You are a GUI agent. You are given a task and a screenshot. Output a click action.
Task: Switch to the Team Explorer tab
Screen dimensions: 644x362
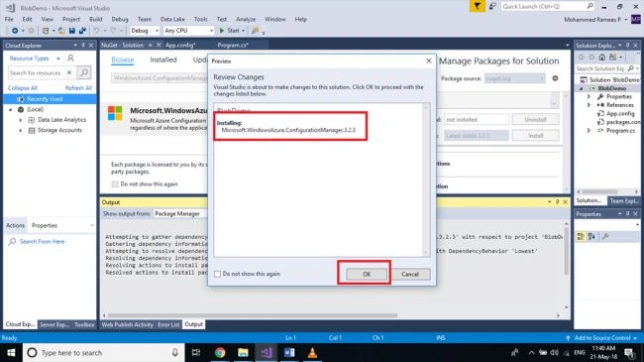coord(624,200)
